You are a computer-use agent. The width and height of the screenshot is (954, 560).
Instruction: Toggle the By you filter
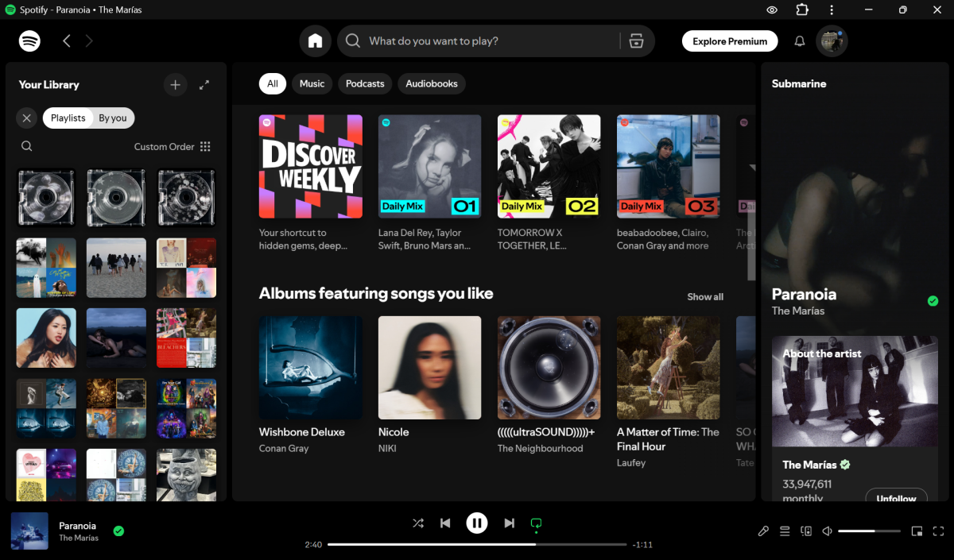(x=113, y=118)
